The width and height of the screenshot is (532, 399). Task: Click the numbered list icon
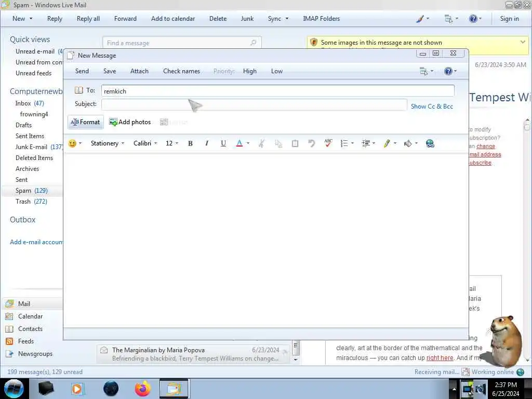click(344, 143)
